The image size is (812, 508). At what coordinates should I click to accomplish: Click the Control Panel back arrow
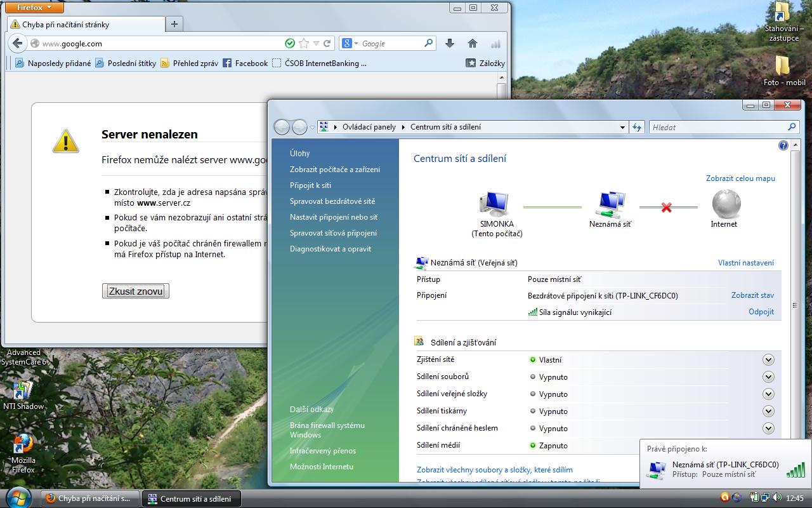(x=282, y=127)
